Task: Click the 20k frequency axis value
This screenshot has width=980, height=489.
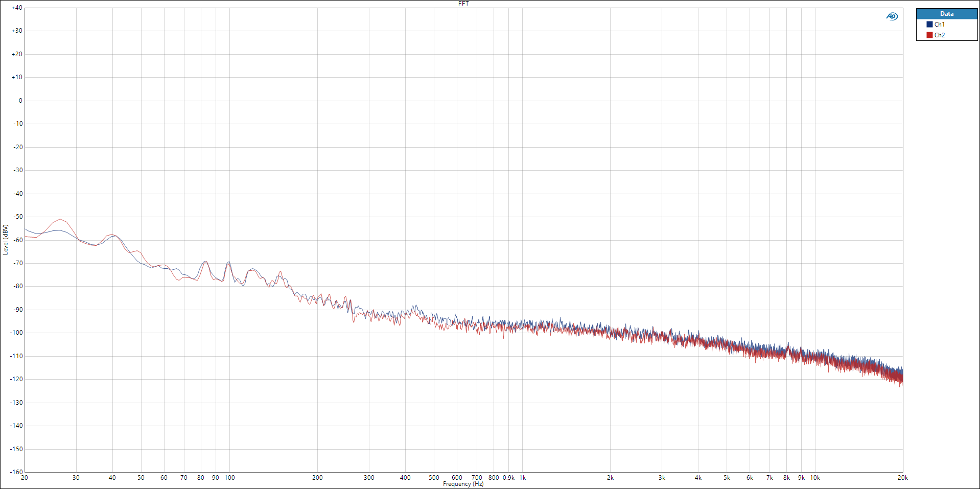Action: tap(903, 478)
